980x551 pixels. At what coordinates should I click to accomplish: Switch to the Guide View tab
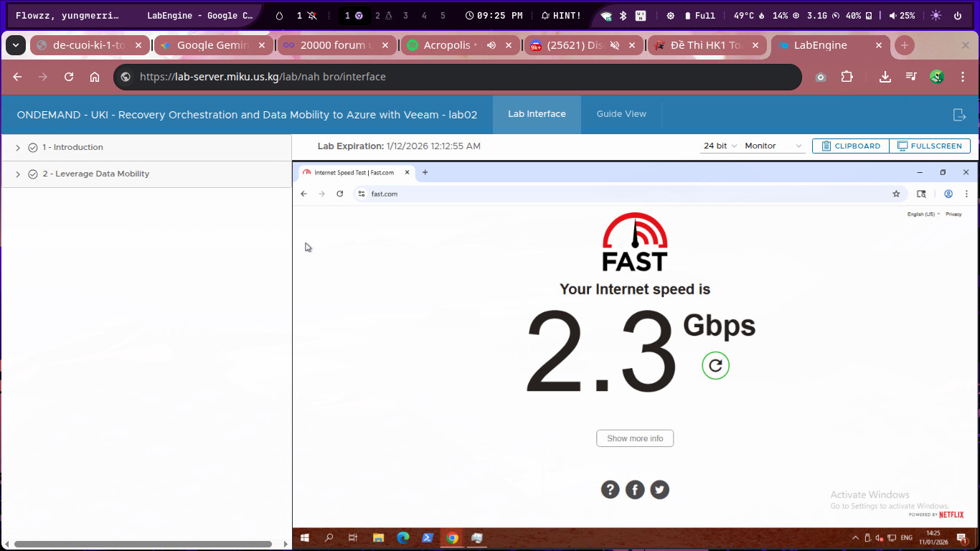click(621, 114)
